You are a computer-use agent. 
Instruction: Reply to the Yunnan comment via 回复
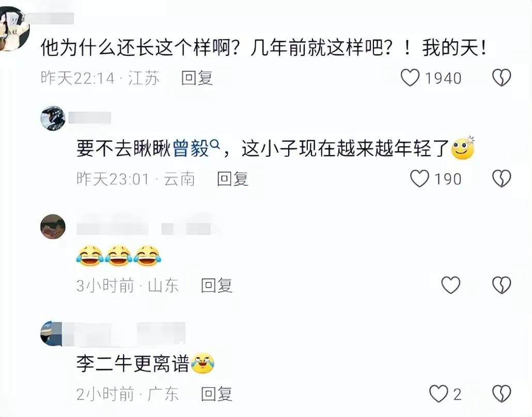point(233,179)
